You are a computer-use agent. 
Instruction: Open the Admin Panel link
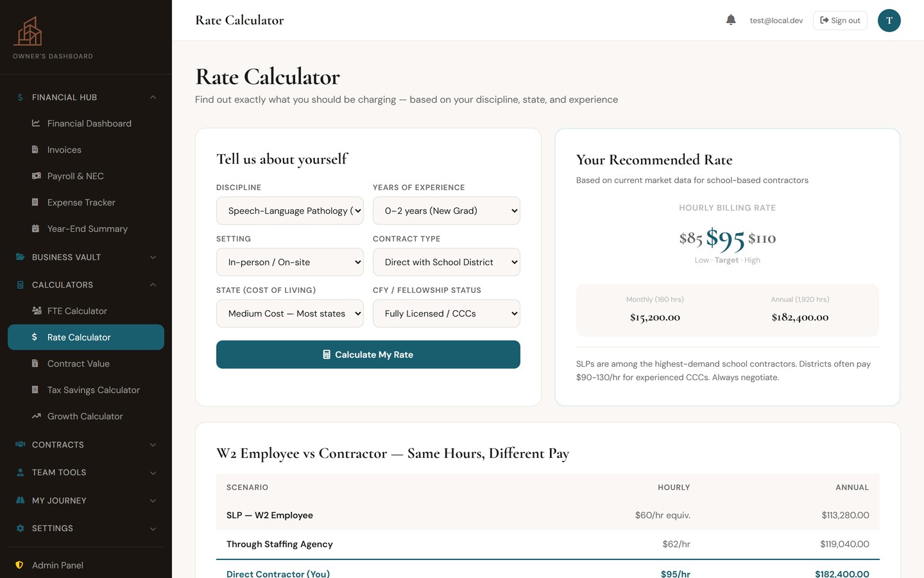click(x=86, y=565)
